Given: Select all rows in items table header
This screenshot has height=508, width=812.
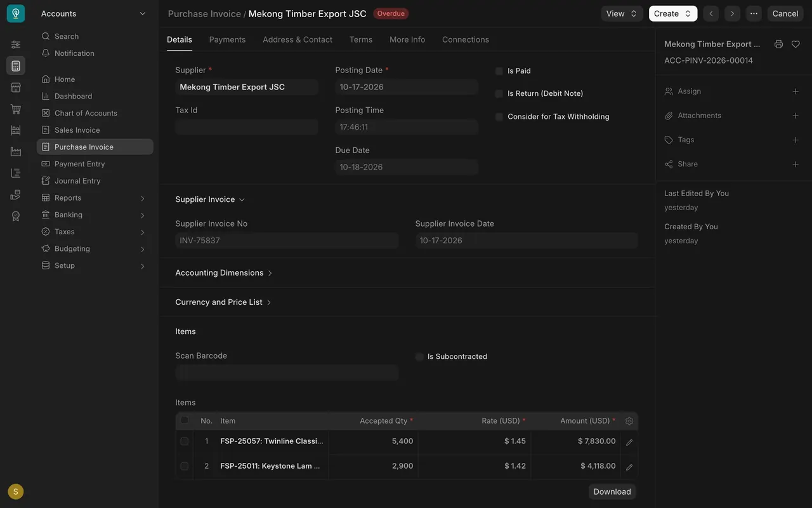Looking at the screenshot, I should pos(185,420).
